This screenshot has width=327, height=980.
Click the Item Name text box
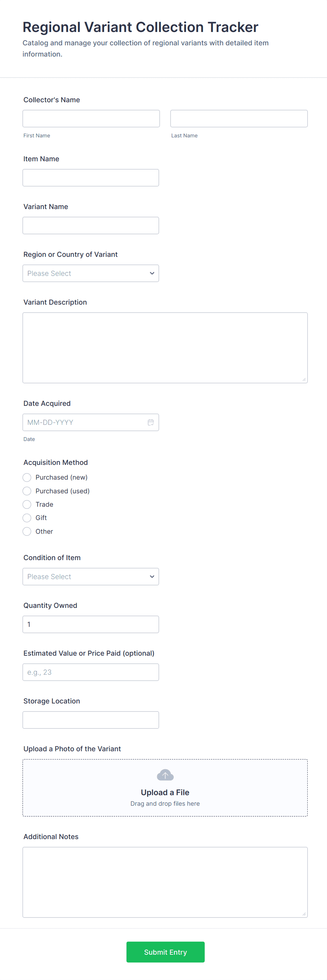(91, 178)
